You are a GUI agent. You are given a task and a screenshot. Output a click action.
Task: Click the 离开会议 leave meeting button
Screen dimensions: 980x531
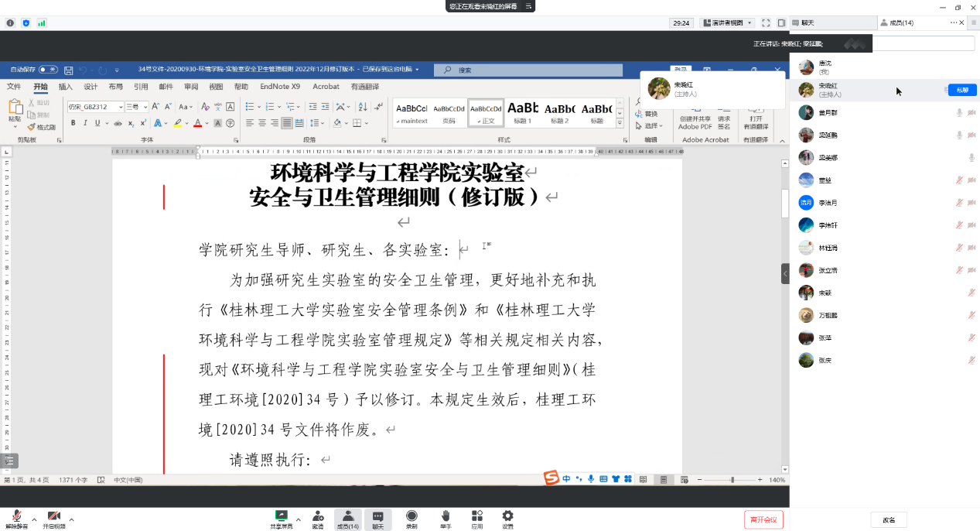coord(763,519)
